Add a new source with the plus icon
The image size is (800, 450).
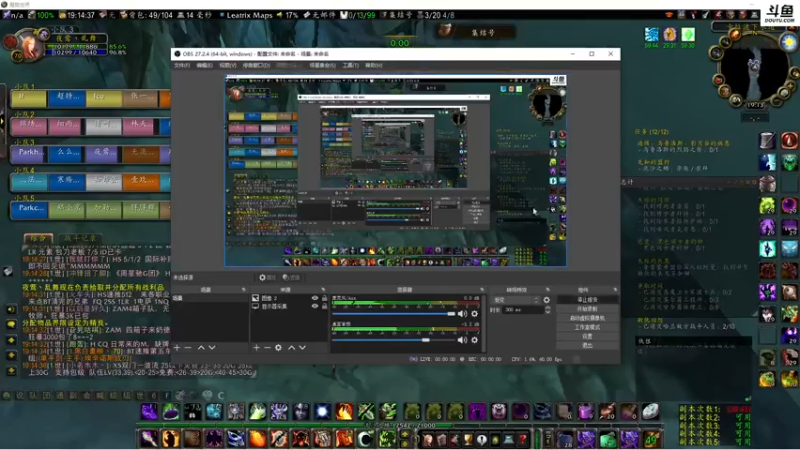pos(257,347)
